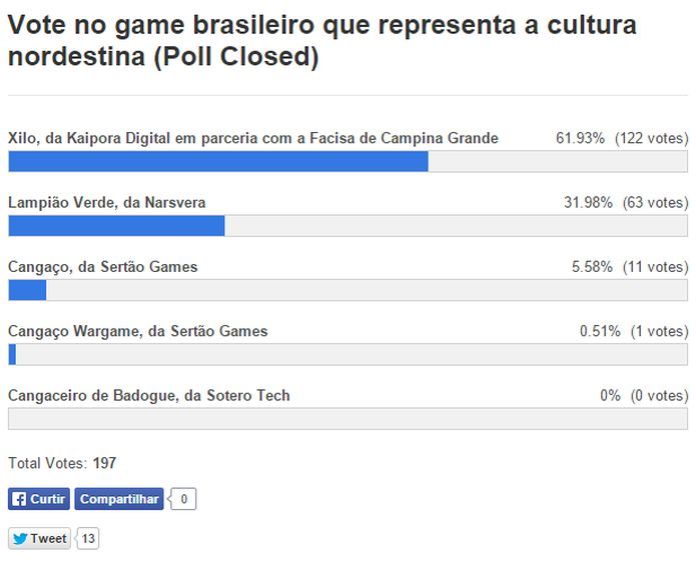This screenshot has height=562, width=696.
Task: Click the Twitter bird icon
Action: pyautogui.click(x=19, y=539)
